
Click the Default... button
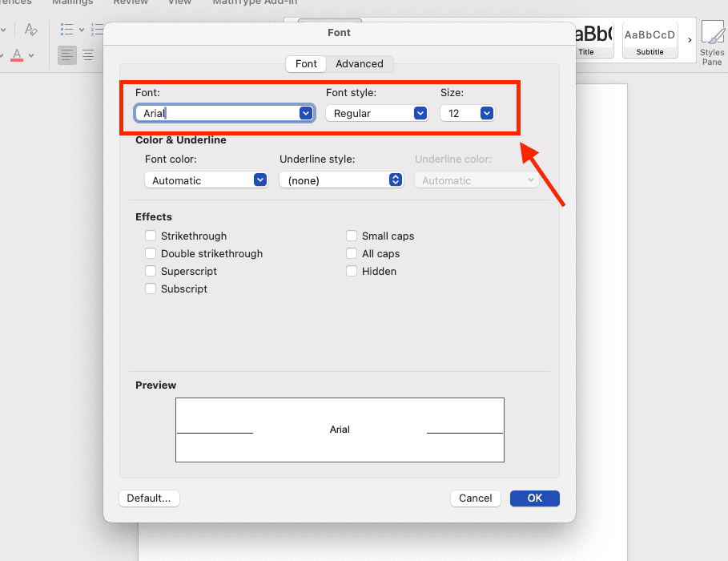point(149,498)
